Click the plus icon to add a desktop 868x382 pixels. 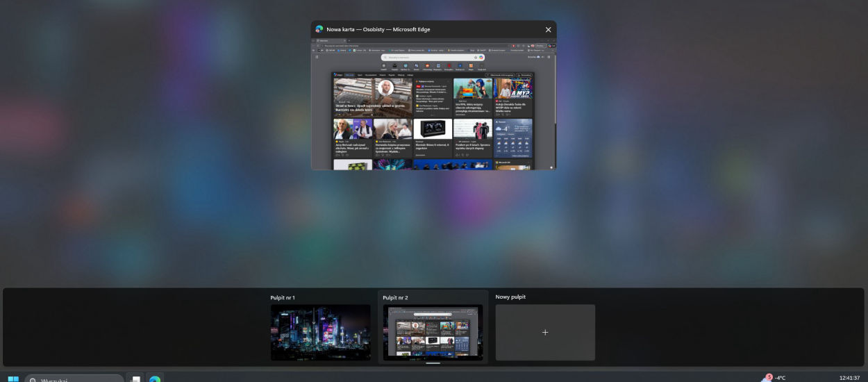545,333
